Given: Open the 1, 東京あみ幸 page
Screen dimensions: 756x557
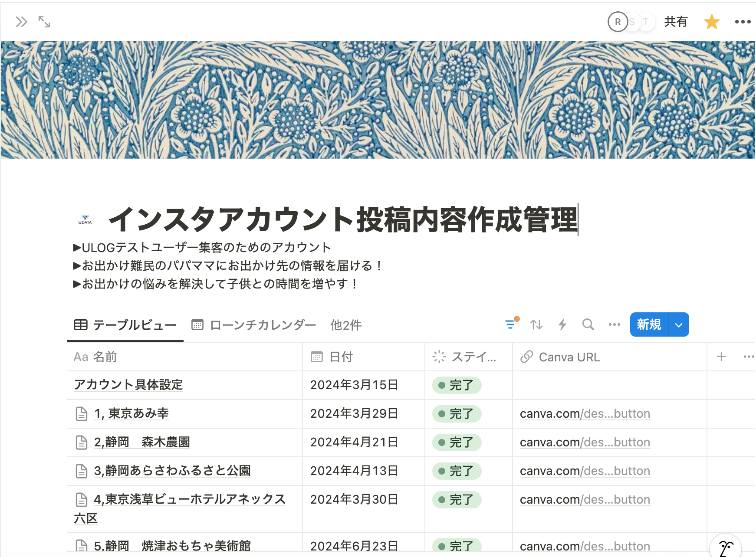Looking at the screenshot, I should [131, 413].
